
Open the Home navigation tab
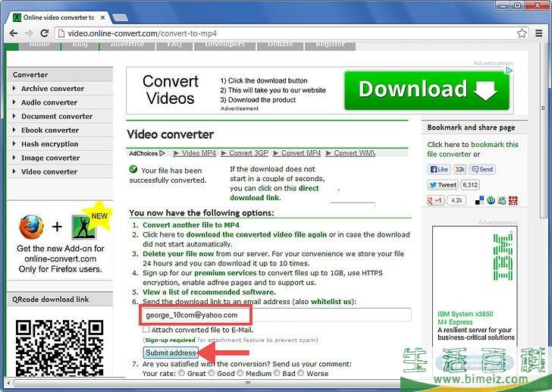[39, 45]
